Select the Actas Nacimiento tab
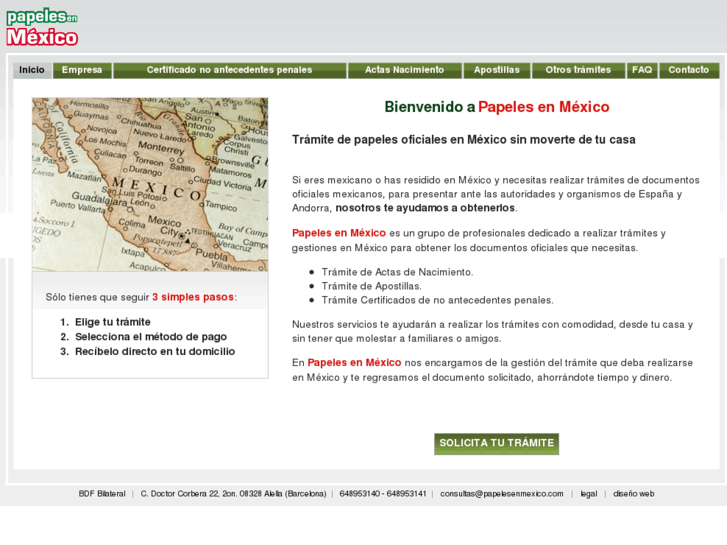Screen dimensions: 727x545 404,70
